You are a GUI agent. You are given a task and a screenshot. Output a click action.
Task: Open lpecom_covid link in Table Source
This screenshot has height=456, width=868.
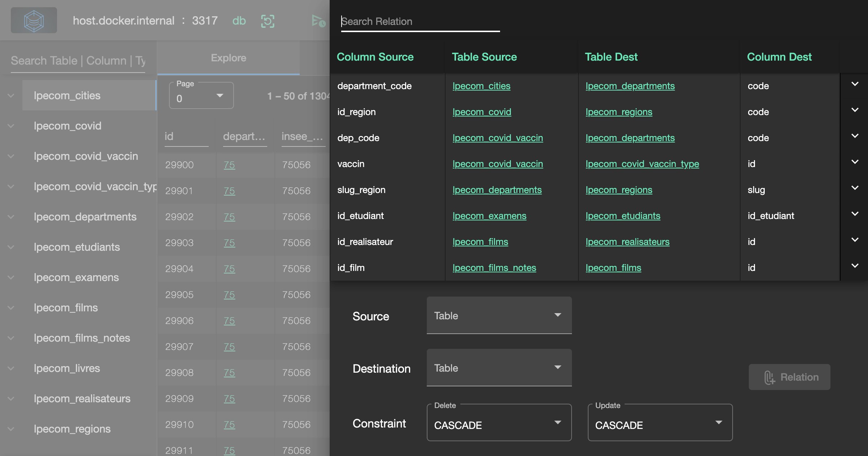pos(482,112)
